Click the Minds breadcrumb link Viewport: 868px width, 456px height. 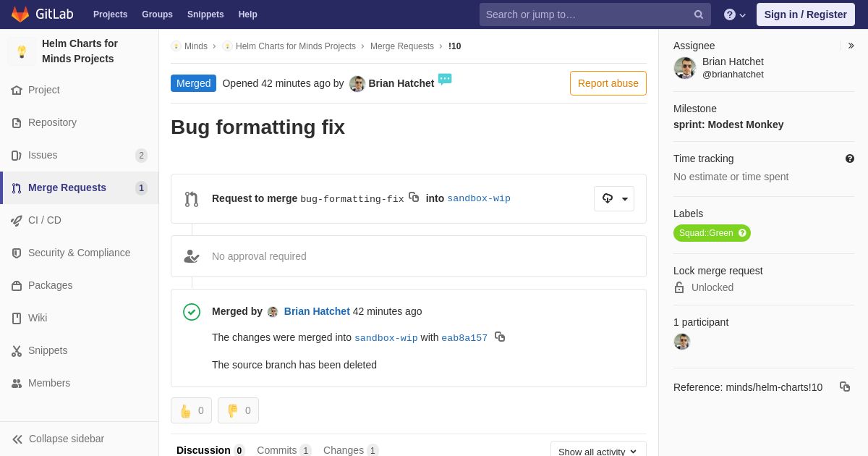(x=196, y=46)
